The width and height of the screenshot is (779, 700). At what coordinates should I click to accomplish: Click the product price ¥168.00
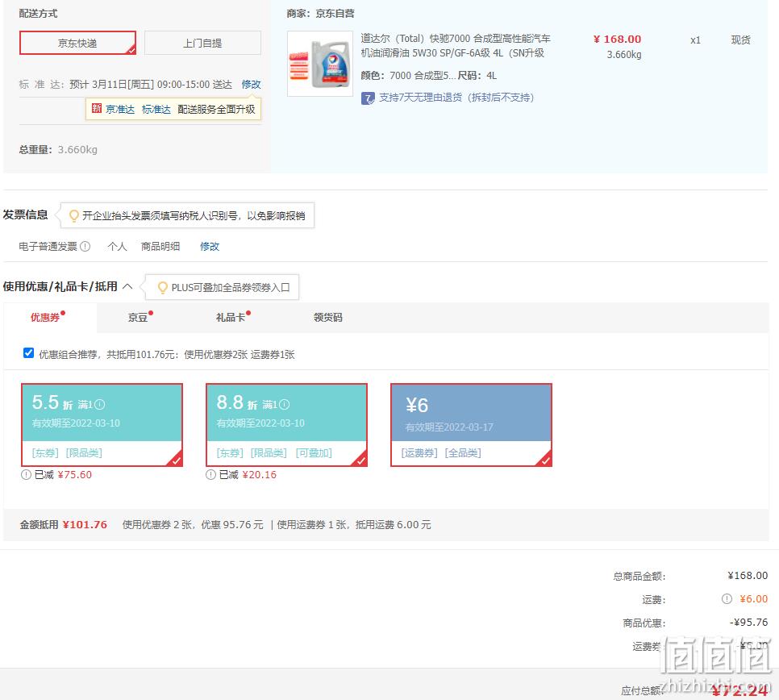pyautogui.click(x=617, y=39)
